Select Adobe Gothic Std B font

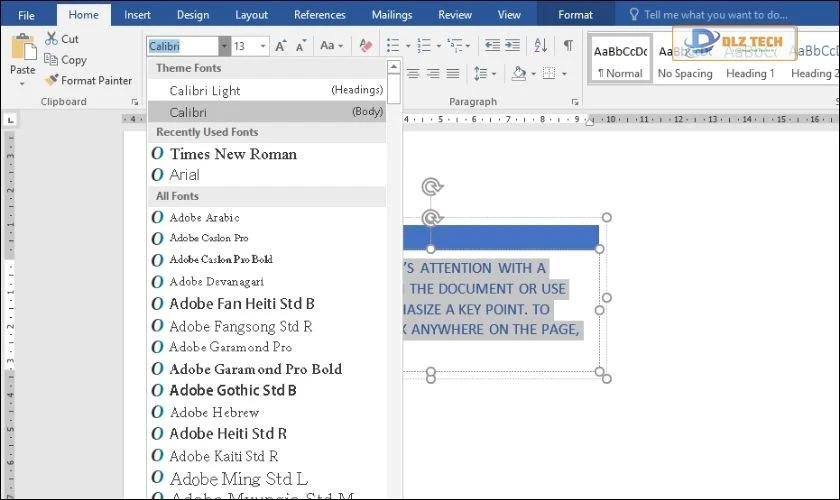[x=233, y=390]
